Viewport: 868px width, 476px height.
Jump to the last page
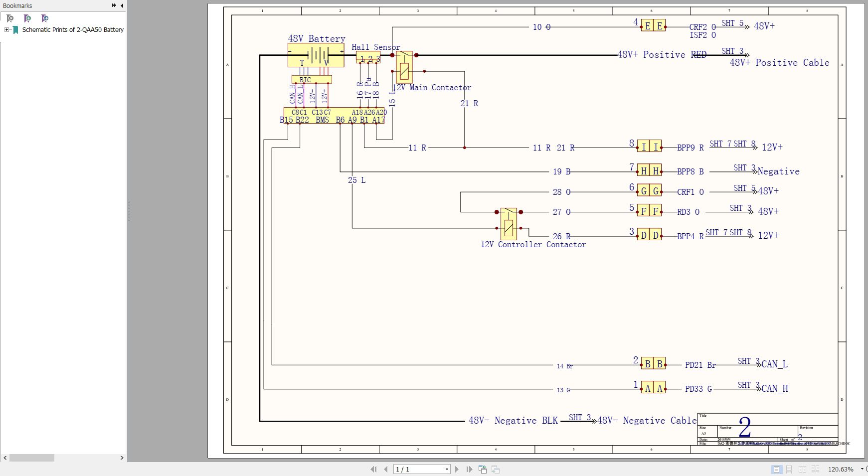pyautogui.click(x=469, y=469)
